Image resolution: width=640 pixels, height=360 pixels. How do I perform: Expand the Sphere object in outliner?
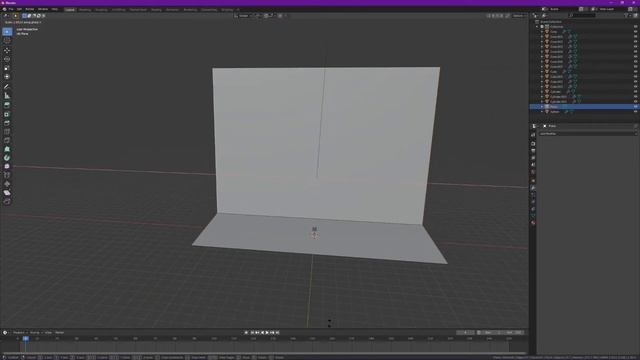(x=542, y=111)
